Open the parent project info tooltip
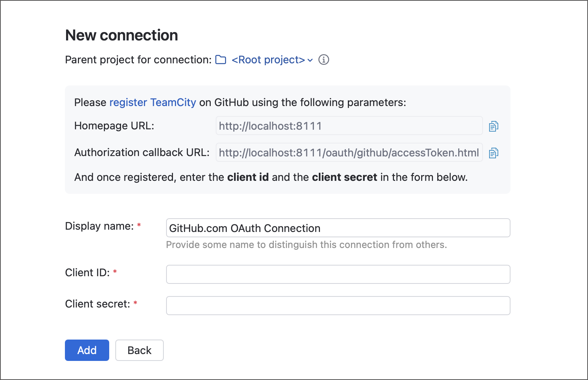 coord(323,60)
